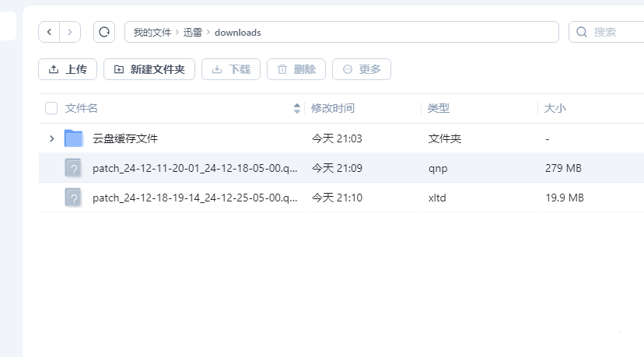Image resolution: width=644 pixels, height=357 pixels.
Task: Sort by the 修改时间 column header
Action: [333, 108]
